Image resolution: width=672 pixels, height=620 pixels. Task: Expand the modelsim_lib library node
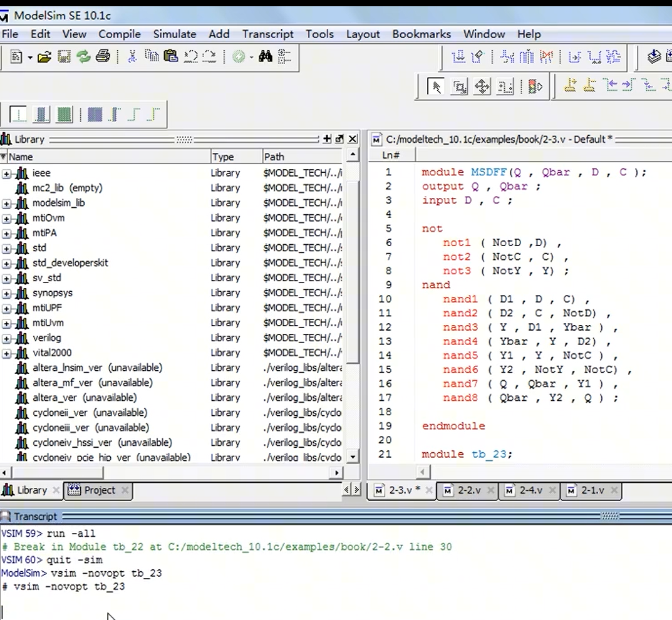tap(6, 204)
